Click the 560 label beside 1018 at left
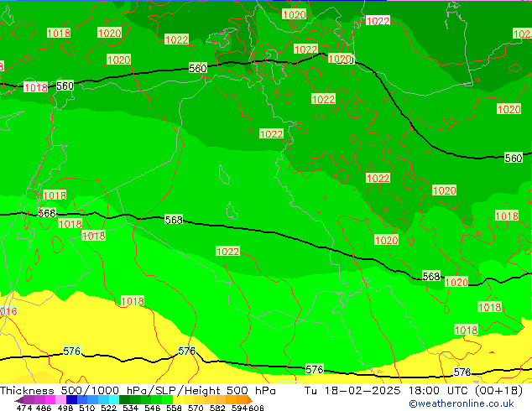The image size is (532, 411). [65, 86]
